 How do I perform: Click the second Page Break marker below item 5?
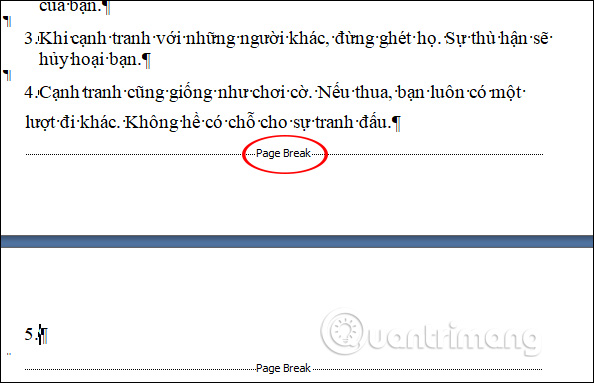point(283,368)
